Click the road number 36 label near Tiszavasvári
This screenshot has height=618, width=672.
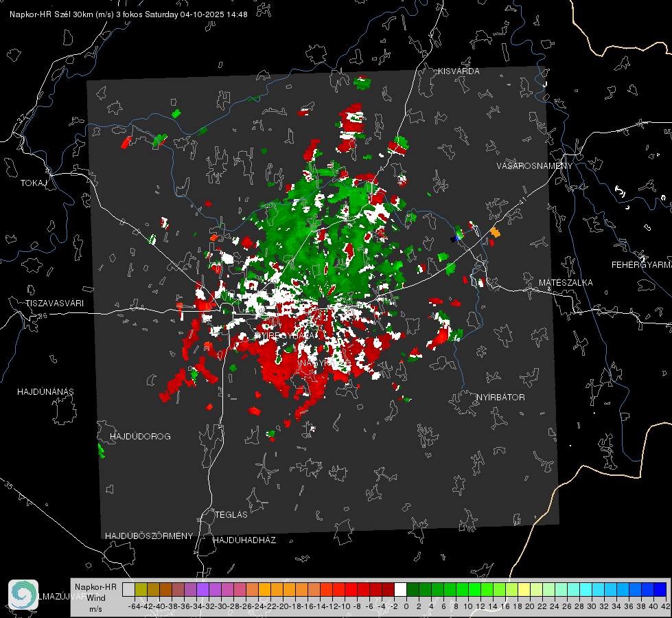[43, 316]
